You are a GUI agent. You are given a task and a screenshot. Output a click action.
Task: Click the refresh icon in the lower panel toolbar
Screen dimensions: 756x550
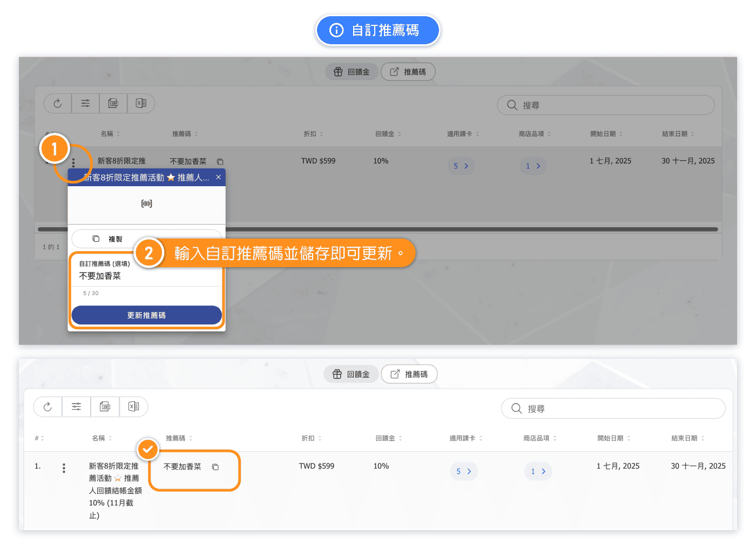point(48,407)
